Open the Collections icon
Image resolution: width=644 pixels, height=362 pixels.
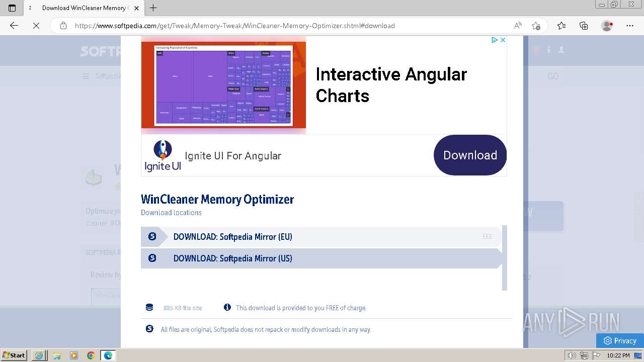click(584, 26)
